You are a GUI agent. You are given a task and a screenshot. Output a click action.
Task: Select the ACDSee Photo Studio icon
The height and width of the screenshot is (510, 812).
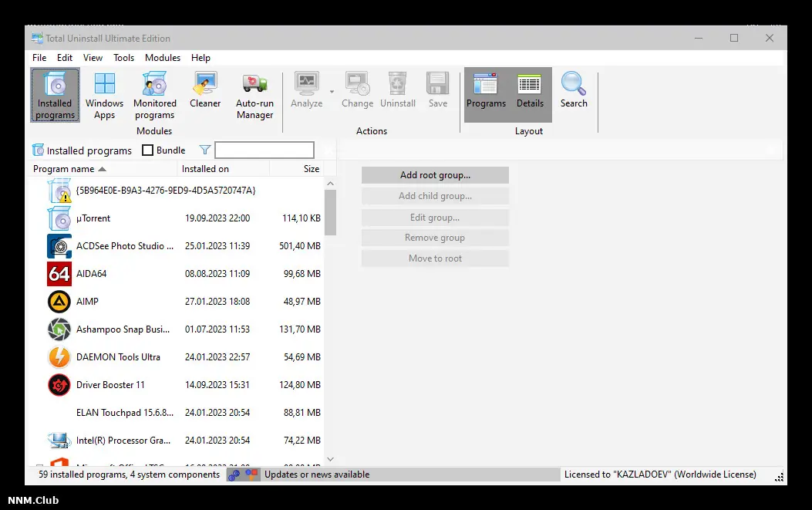click(x=59, y=246)
